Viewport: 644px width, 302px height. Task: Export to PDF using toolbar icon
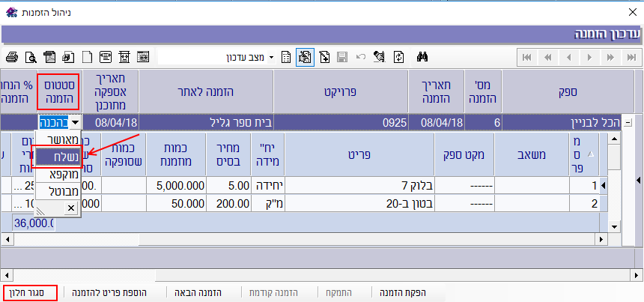coord(49,57)
